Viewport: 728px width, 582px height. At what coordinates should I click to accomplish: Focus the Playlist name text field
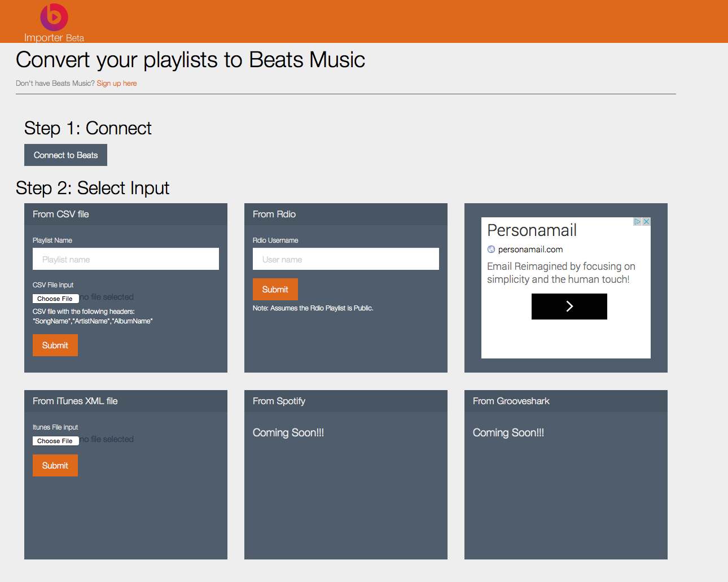pos(125,259)
